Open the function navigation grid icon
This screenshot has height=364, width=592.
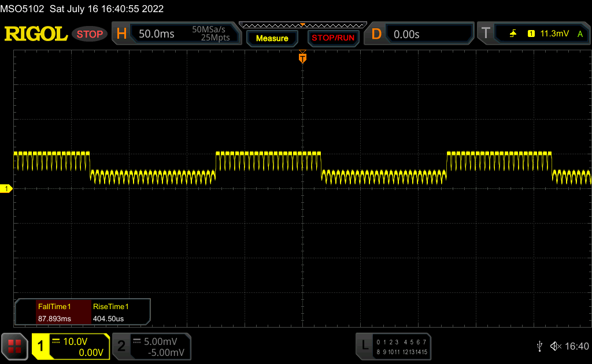pyautogui.click(x=14, y=346)
